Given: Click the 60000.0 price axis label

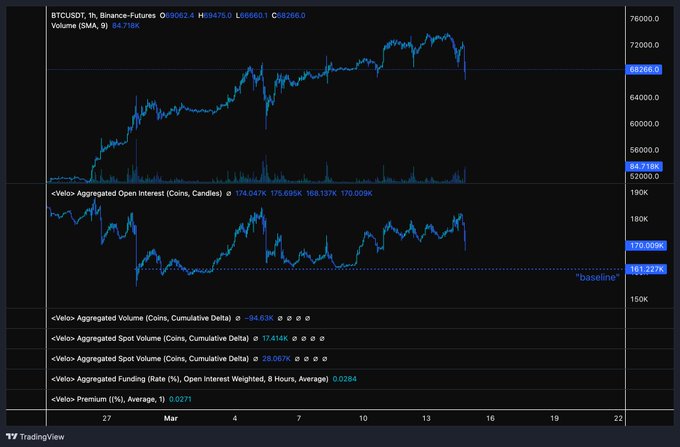Looking at the screenshot, I should click(x=644, y=124).
